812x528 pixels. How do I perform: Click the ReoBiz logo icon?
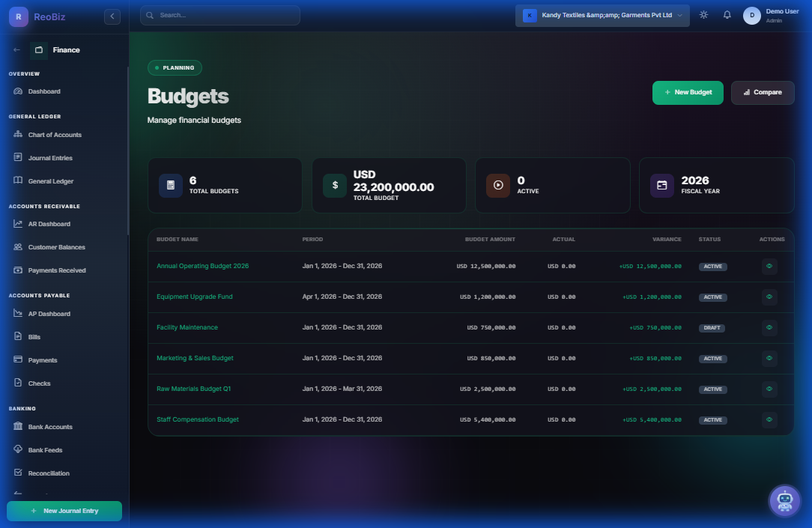point(18,16)
